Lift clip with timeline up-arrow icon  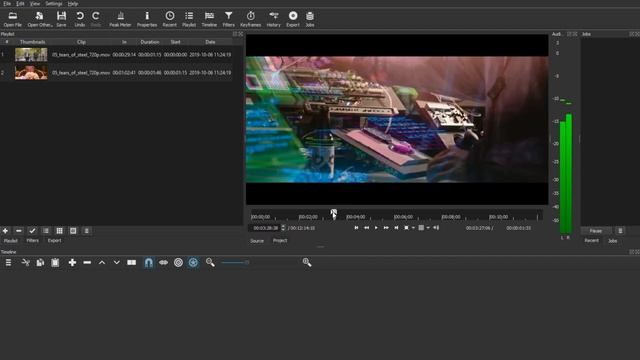[102, 262]
